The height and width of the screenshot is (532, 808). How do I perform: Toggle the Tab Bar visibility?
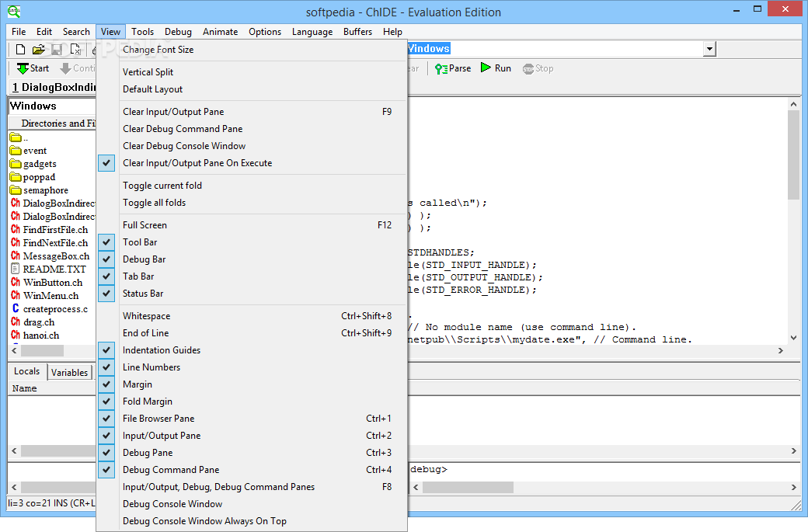(x=252, y=276)
